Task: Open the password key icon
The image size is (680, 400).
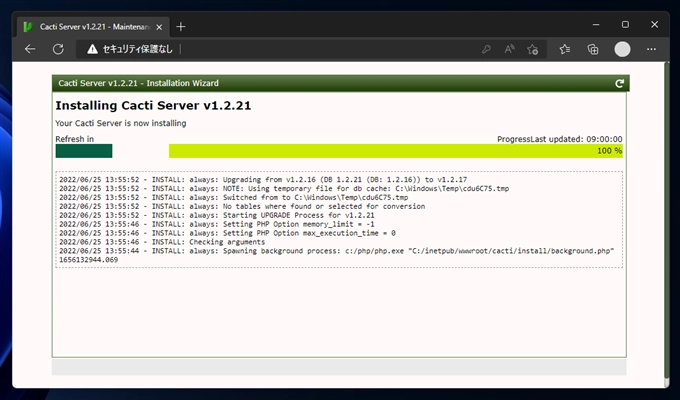Action: [x=486, y=49]
